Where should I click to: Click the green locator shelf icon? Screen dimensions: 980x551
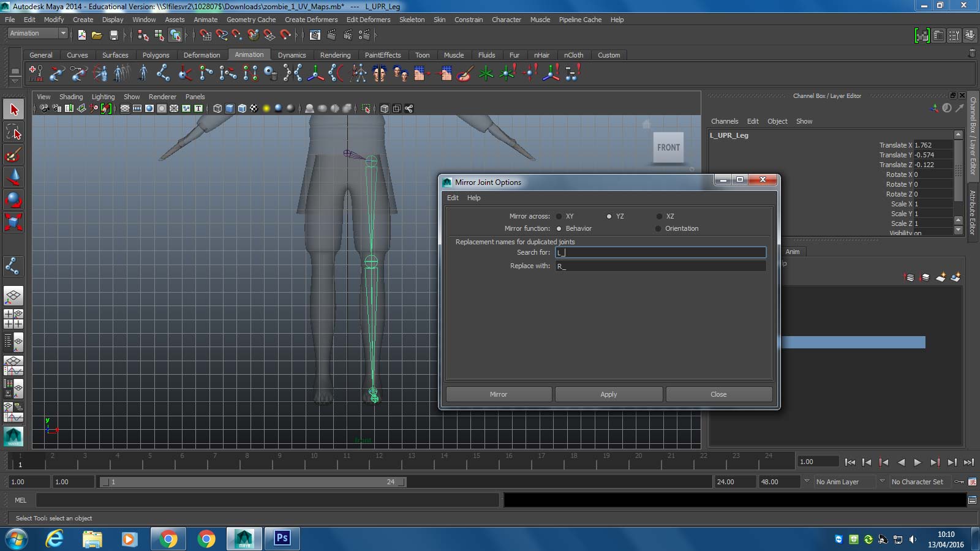point(486,73)
